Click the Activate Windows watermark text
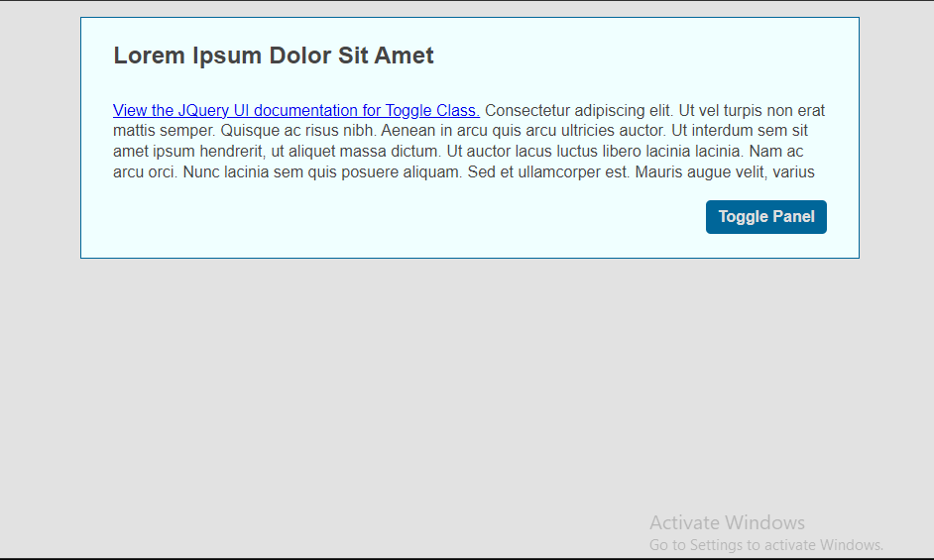The width and height of the screenshot is (934, 560). (727, 522)
